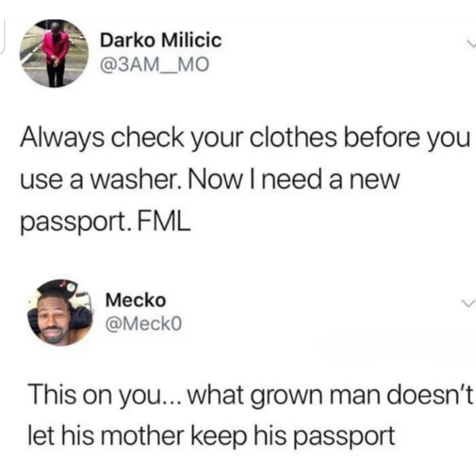Click the partial tab edge at top left
Image resolution: width=476 pixels, height=476 pixels.
point(2,36)
